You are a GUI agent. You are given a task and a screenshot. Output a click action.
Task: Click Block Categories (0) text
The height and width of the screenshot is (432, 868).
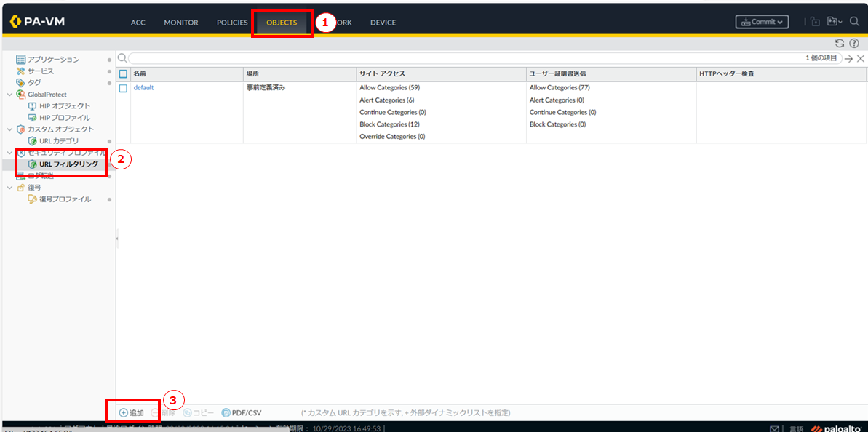tap(557, 124)
